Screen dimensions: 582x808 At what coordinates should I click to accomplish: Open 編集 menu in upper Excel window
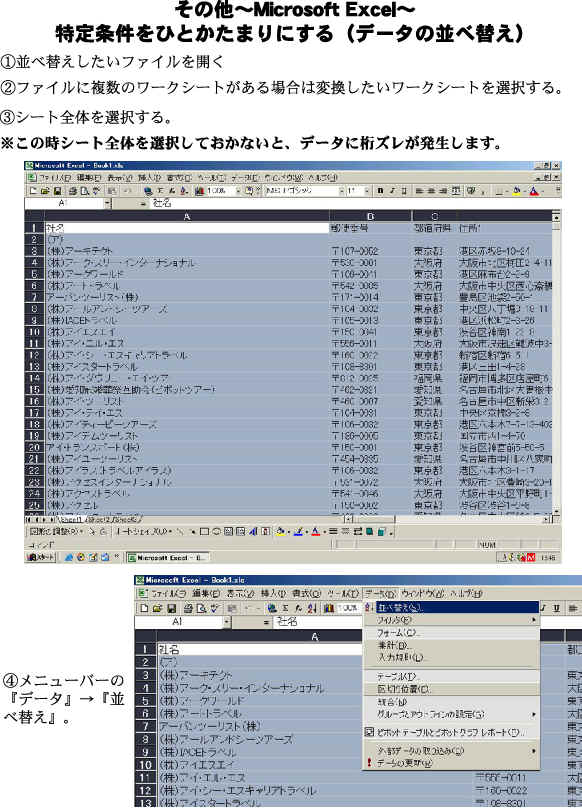click(91, 178)
